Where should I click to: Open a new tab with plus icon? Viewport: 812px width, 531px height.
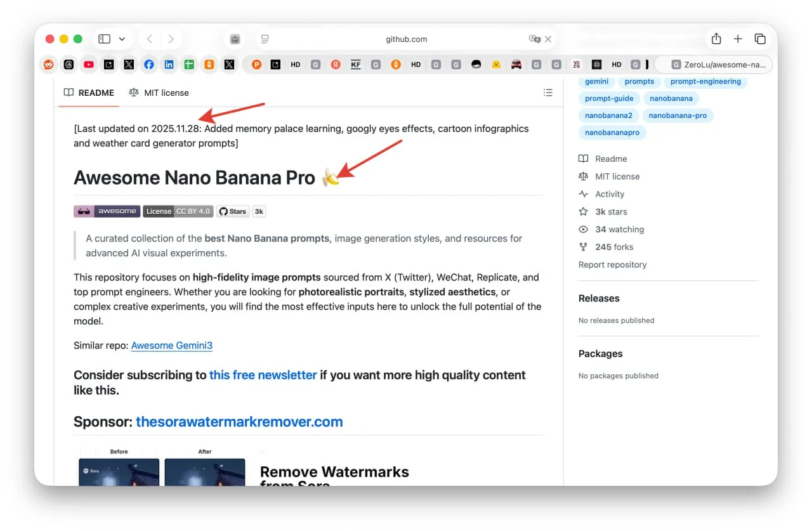click(738, 39)
